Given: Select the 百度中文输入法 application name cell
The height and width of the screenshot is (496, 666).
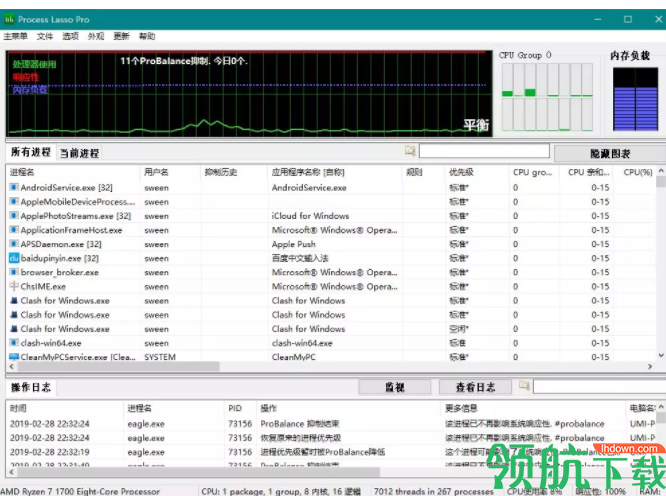Looking at the screenshot, I should pyautogui.click(x=300, y=258).
